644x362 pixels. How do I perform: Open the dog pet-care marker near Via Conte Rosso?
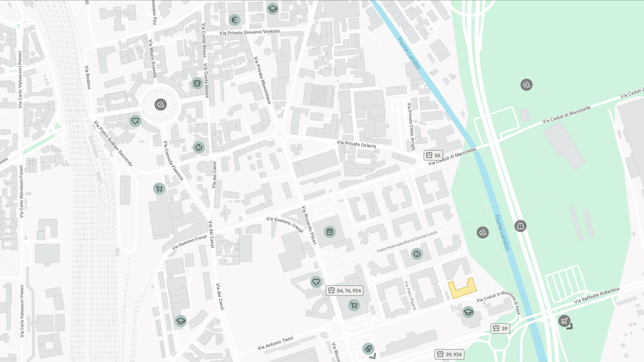pyautogui.click(x=197, y=83)
